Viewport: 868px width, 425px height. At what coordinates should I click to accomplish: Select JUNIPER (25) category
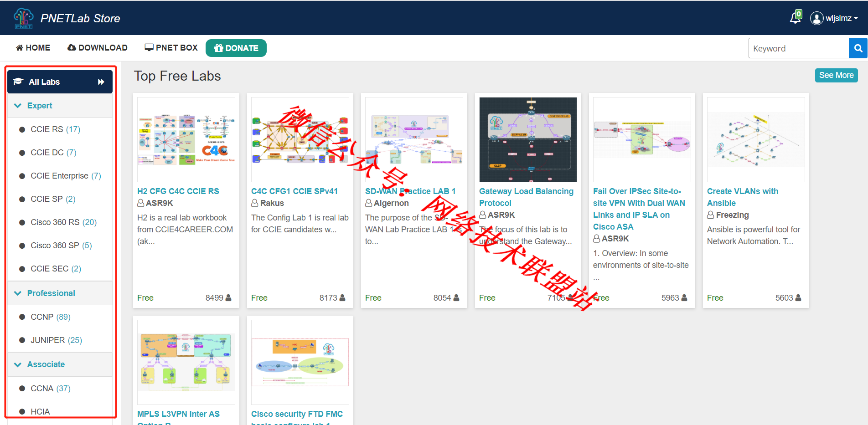pos(56,340)
